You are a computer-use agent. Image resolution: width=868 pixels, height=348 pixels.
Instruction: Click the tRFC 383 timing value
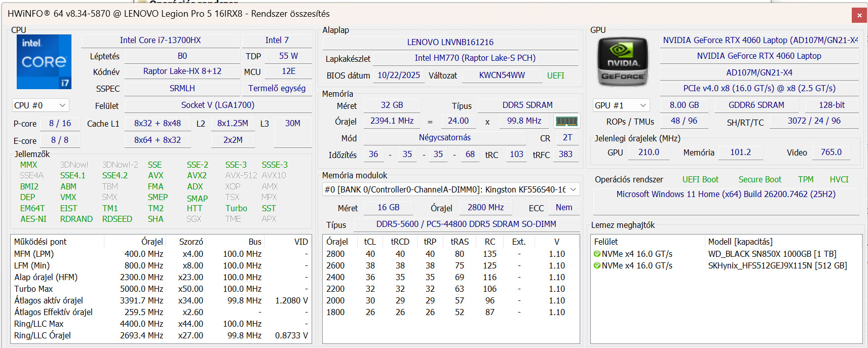coord(566,154)
